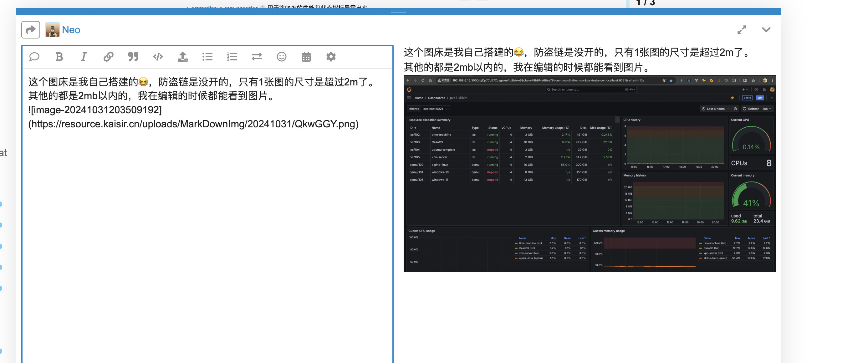Insert a code block with the code icon
868x363 pixels.
click(158, 57)
